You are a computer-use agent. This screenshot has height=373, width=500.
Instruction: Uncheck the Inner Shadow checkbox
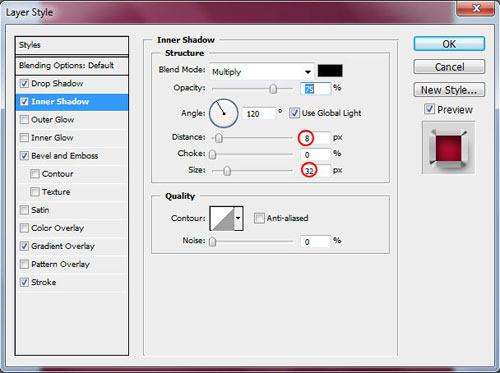click(24, 101)
